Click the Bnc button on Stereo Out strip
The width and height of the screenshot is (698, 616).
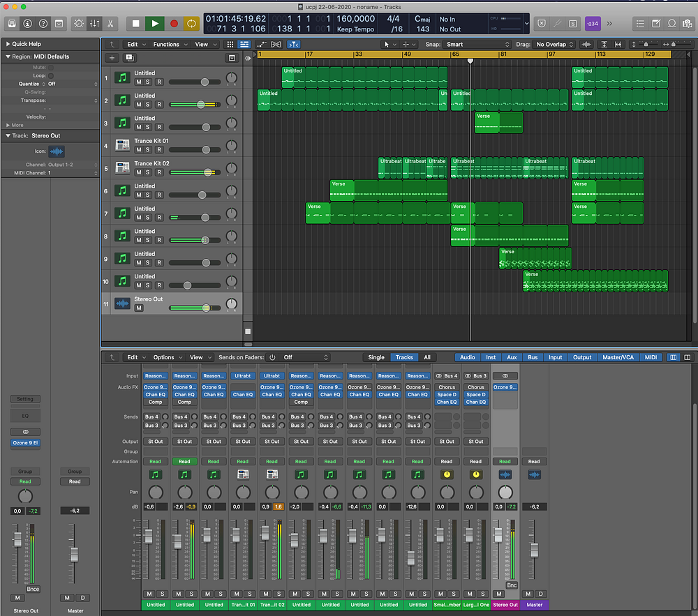[512, 585]
